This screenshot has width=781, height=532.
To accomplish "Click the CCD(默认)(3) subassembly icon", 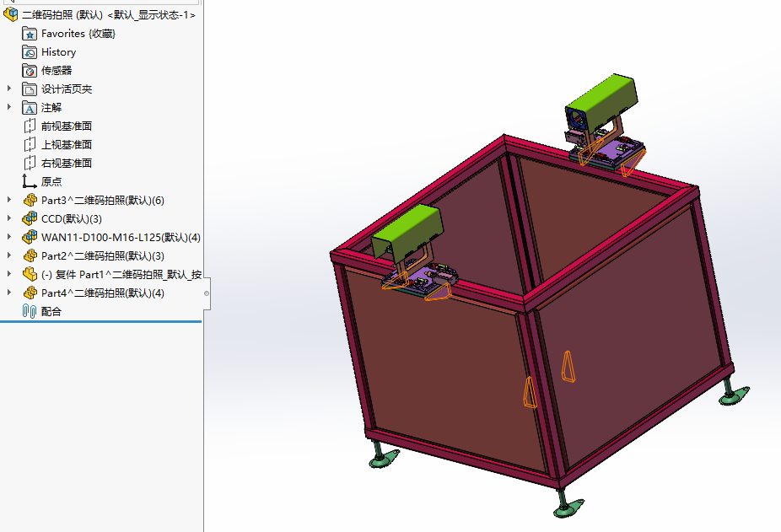I will coord(30,218).
